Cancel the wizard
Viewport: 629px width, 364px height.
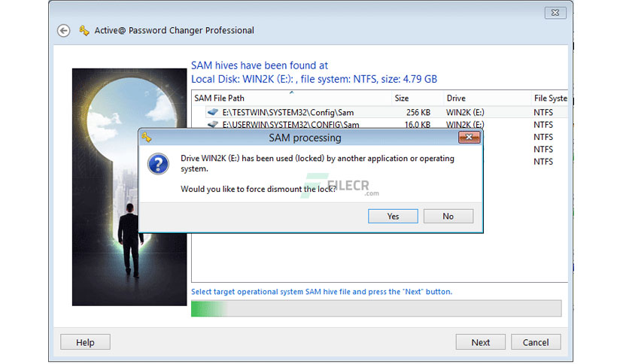(536, 342)
